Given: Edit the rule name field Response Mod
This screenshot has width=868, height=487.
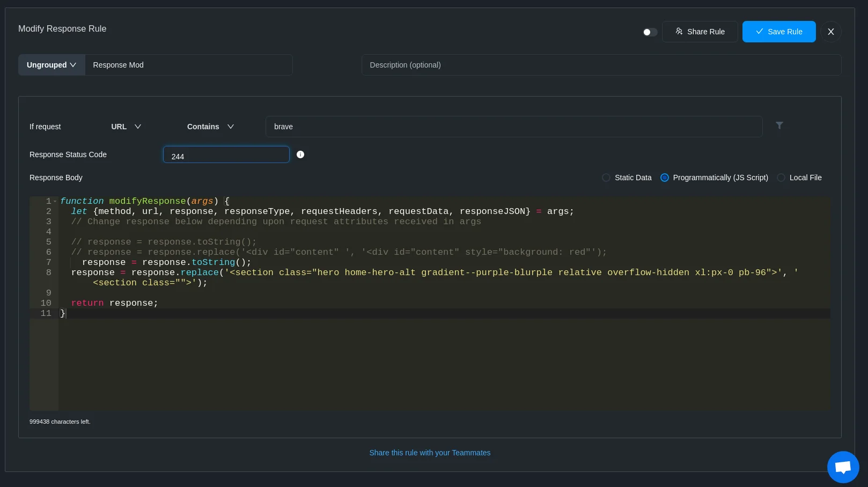Looking at the screenshot, I should point(188,65).
